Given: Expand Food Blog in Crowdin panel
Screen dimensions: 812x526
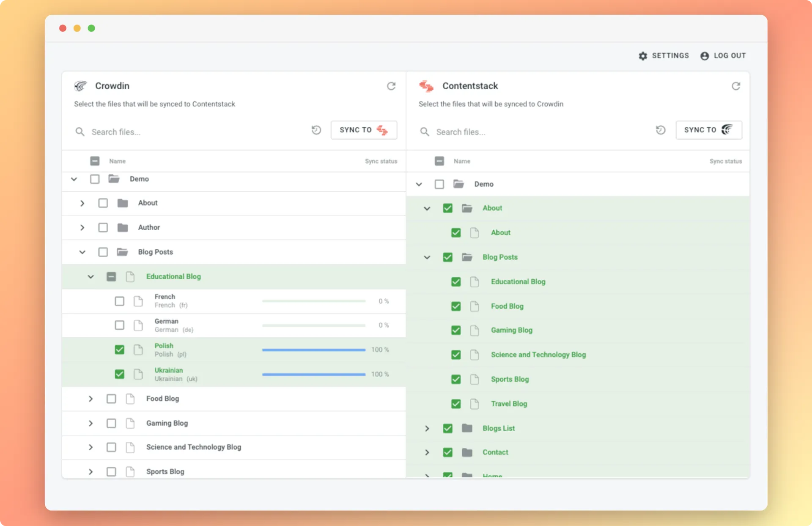Looking at the screenshot, I should pyautogui.click(x=91, y=399).
